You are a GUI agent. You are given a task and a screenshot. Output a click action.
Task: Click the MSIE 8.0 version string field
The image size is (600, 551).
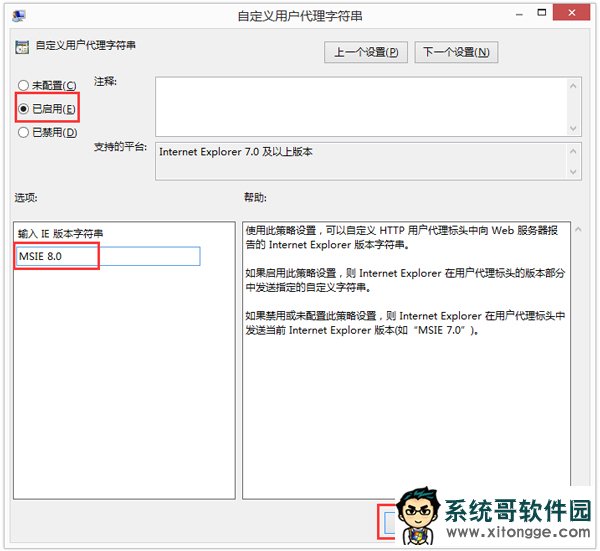click(108, 256)
